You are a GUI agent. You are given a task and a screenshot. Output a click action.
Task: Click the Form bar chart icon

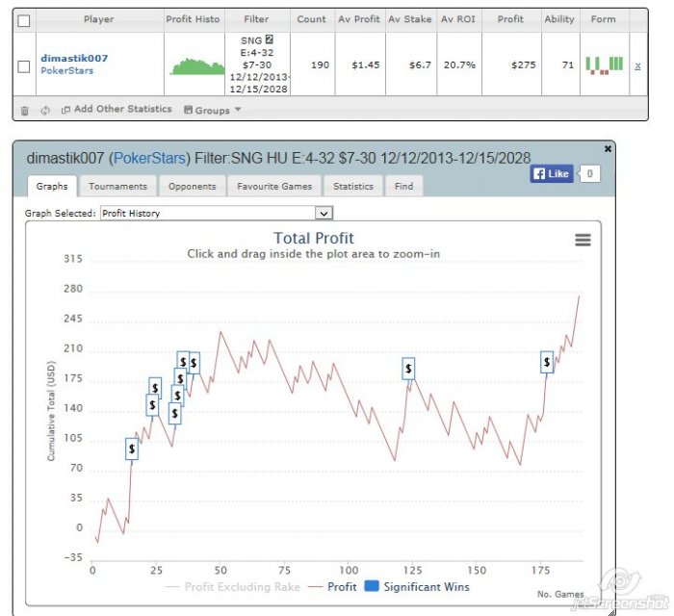point(604,65)
